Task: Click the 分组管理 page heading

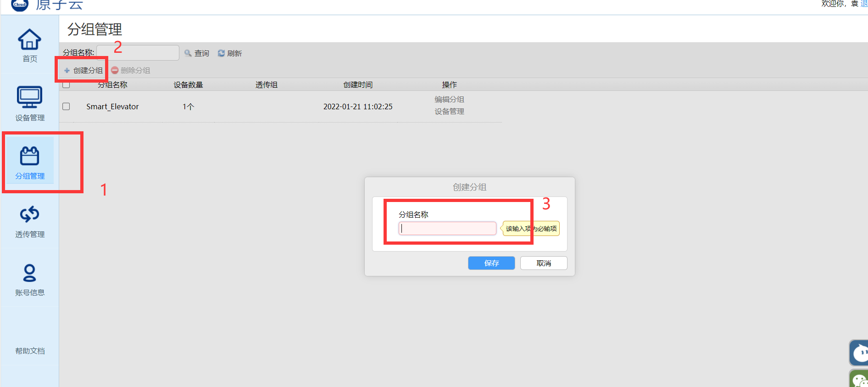Action: point(95,29)
